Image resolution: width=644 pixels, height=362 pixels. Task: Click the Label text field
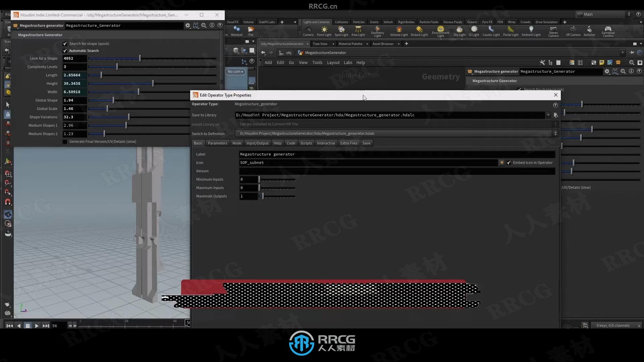pyautogui.click(x=397, y=154)
